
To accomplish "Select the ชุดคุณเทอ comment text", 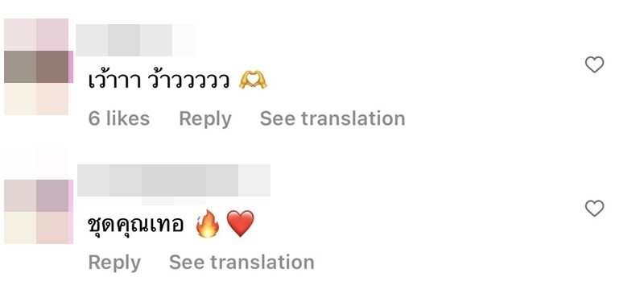I will click(135, 225).
